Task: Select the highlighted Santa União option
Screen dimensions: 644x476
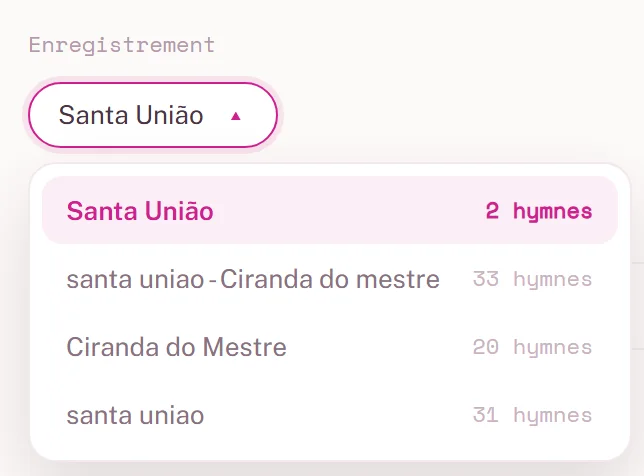Action: pos(330,210)
